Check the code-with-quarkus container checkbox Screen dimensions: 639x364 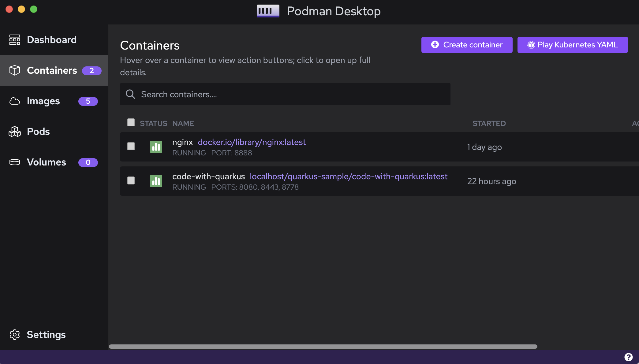pyautogui.click(x=131, y=181)
